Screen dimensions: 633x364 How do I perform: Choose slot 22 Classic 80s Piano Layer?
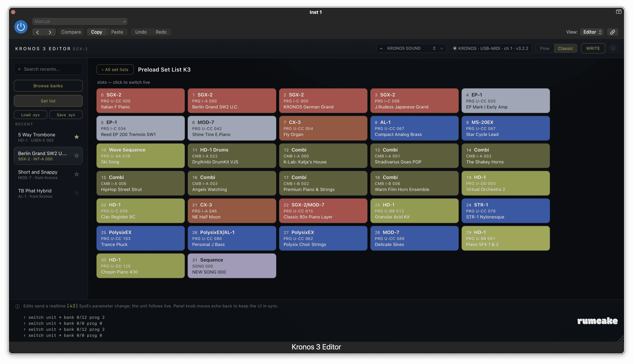[323, 211]
